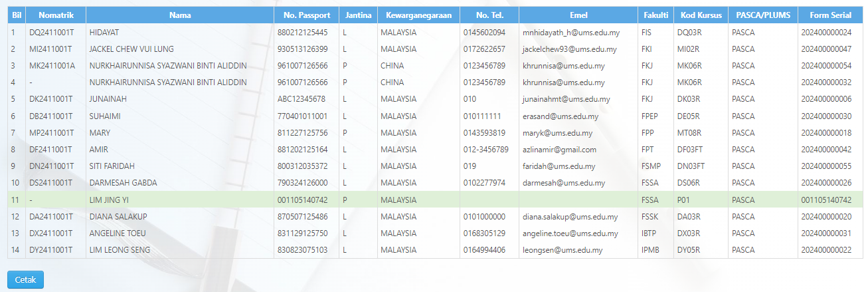Click the No. Passport column header
Viewport: 868px width, 292px height.
(306, 15)
